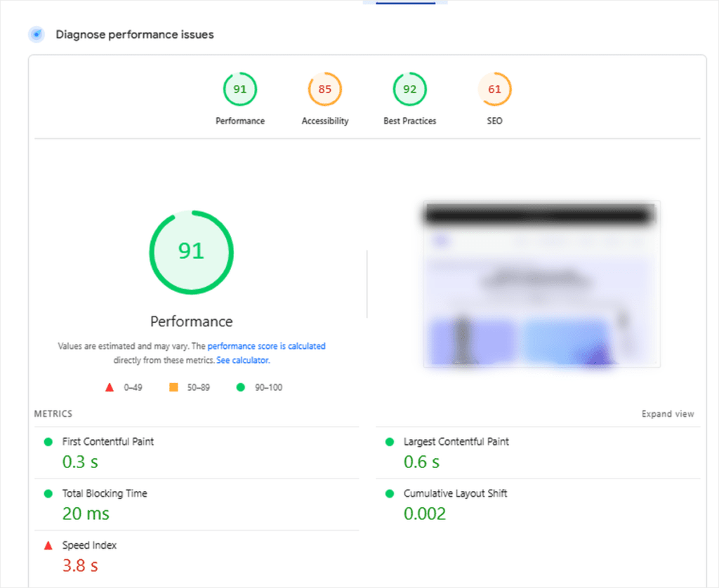This screenshot has height=588, width=719.
Task: Toggle Expand view for metrics
Action: point(668,414)
